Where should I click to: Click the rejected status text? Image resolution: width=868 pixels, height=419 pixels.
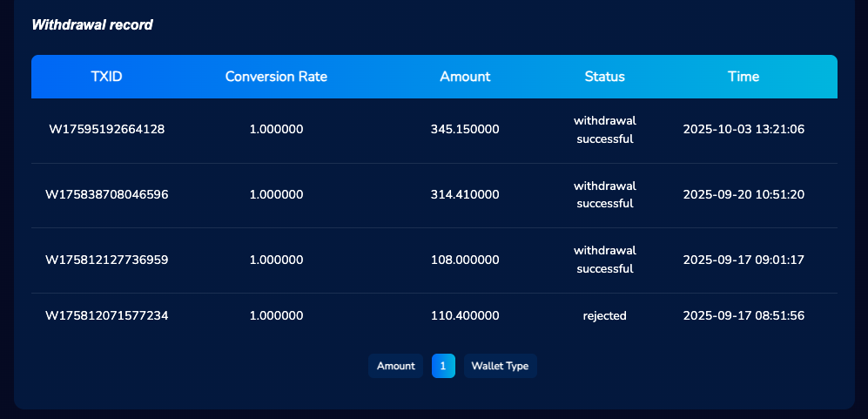[x=604, y=315]
